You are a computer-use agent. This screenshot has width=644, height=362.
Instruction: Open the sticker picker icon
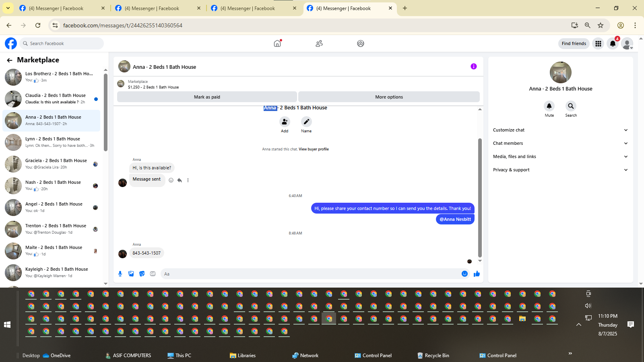pyautogui.click(x=142, y=274)
